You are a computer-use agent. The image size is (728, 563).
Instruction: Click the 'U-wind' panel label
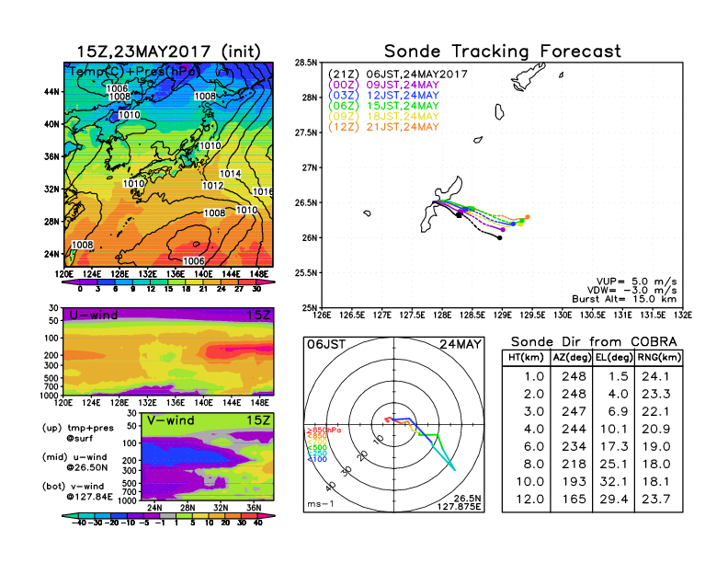[x=94, y=315]
